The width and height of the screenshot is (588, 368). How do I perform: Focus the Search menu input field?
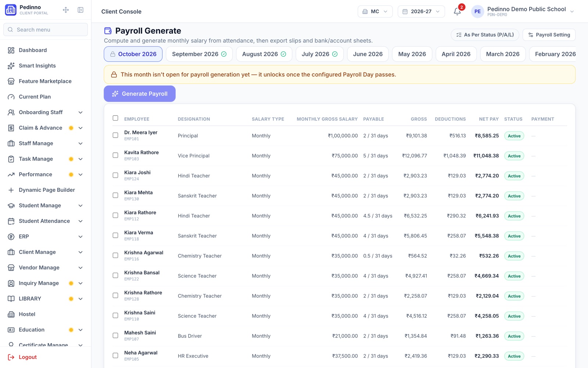46,29
